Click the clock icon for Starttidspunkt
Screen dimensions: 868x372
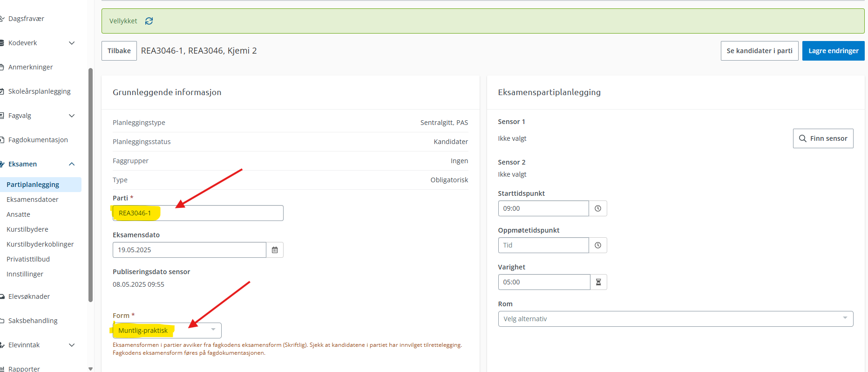(x=598, y=208)
